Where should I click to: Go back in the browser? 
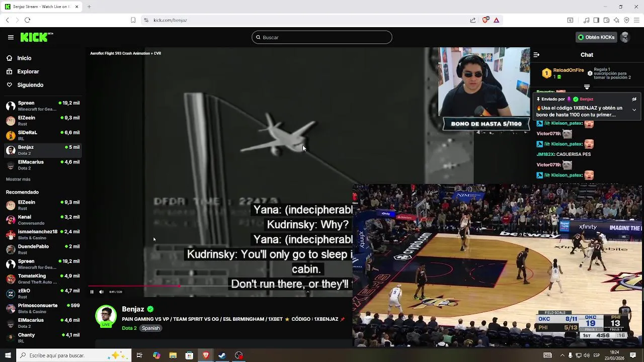point(8,20)
